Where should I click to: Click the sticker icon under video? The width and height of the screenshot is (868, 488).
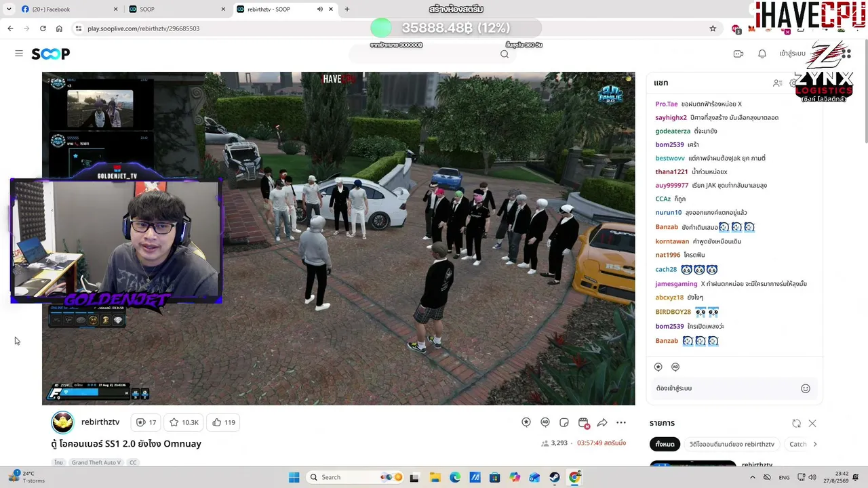564,422
